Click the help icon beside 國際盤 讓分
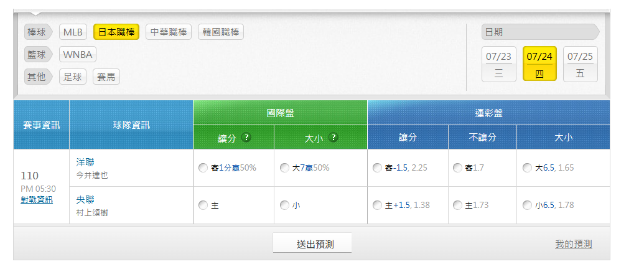 coord(246,138)
